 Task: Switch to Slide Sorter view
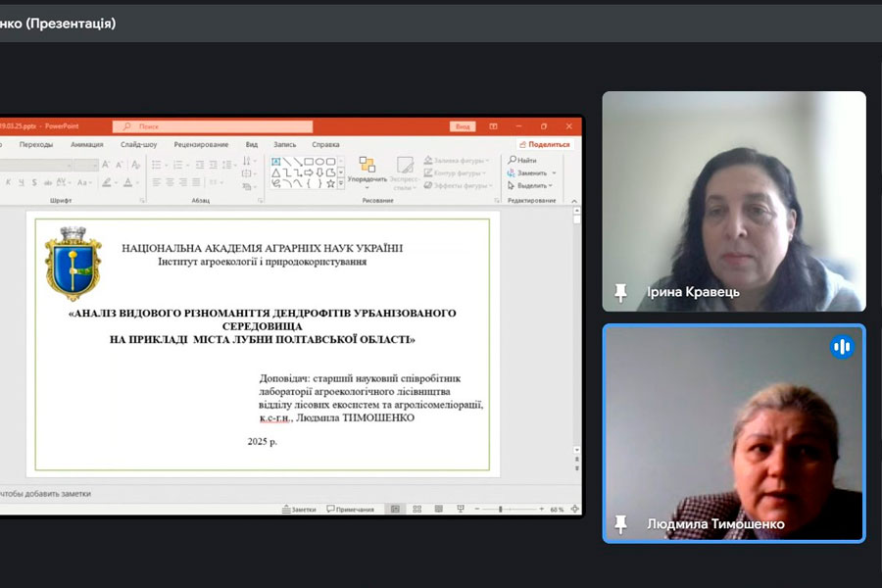tap(416, 509)
